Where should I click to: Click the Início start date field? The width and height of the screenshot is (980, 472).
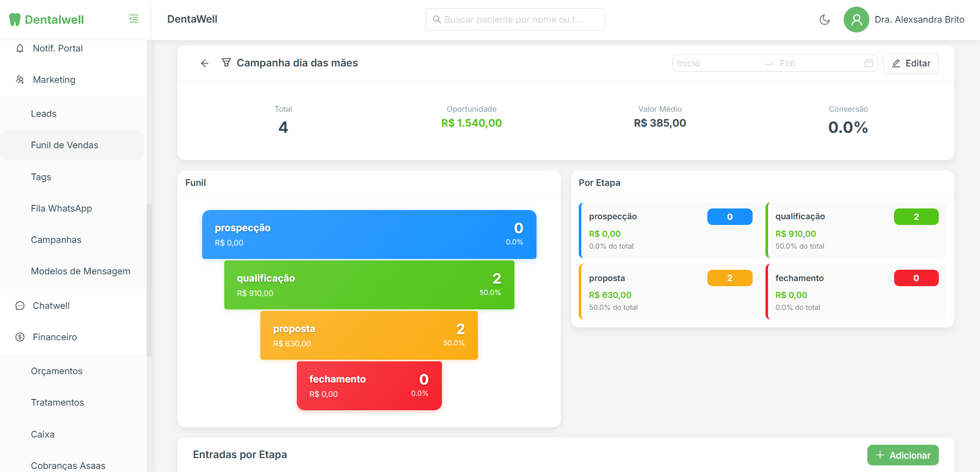click(x=718, y=63)
